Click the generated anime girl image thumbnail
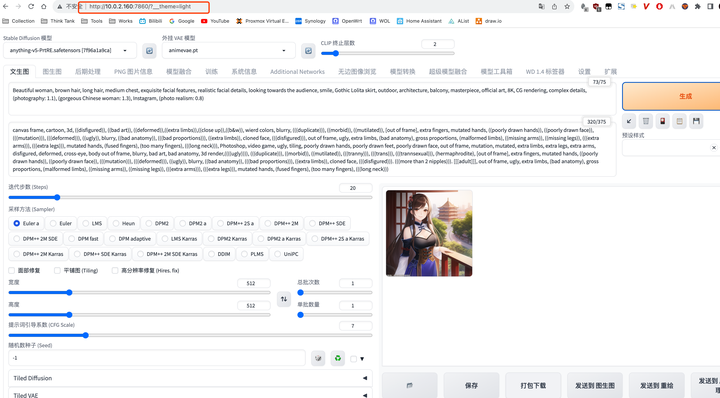This screenshot has width=720, height=398. tap(429, 233)
